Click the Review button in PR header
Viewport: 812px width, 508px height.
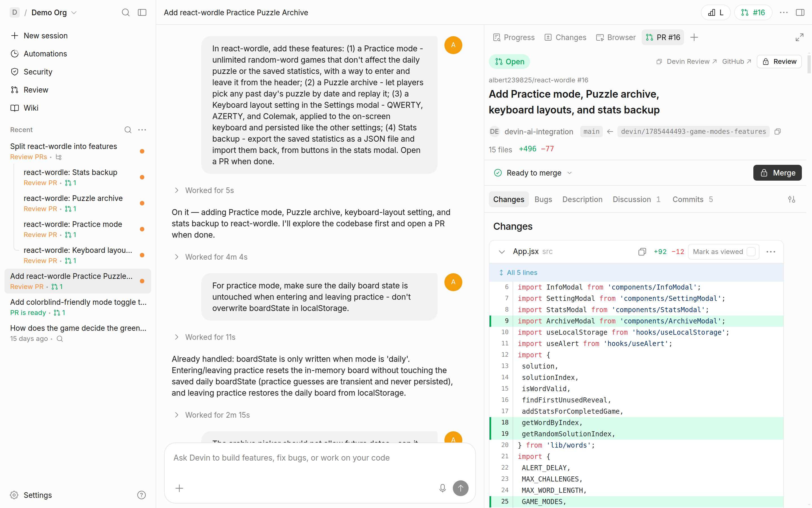(779, 62)
